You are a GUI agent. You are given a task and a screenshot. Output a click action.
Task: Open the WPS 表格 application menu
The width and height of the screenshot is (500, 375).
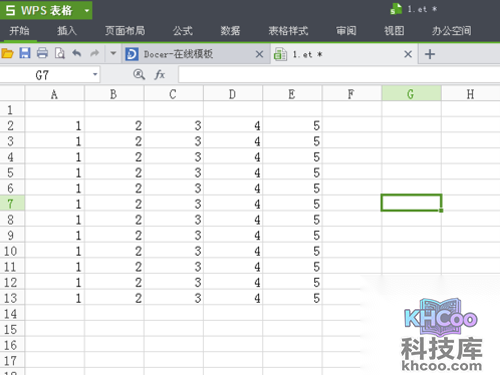pyautogui.click(x=46, y=10)
